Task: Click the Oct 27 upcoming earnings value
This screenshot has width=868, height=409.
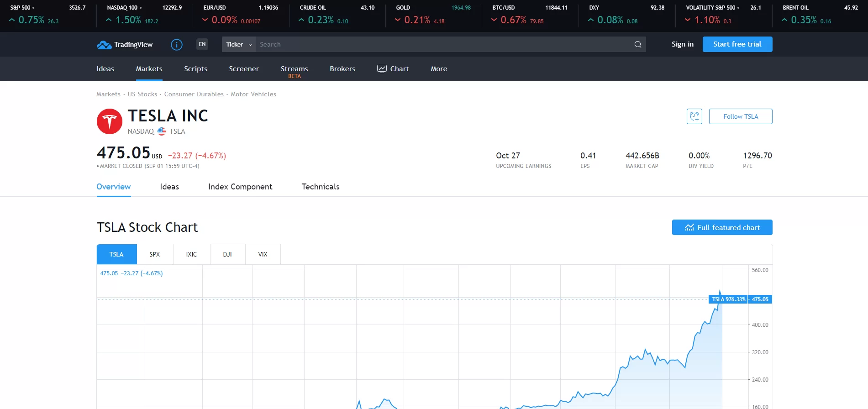Action: [x=508, y=156]
